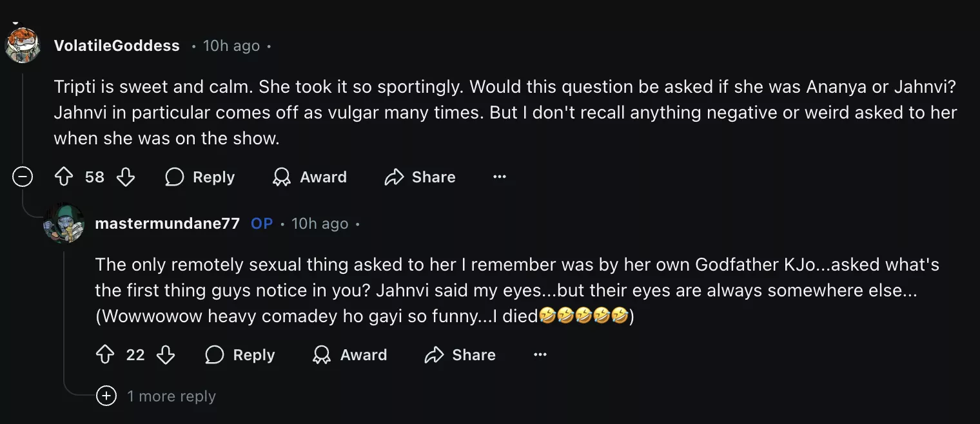The height and width of the screenshot is (424, 980).
Task: Collapse VolatileGoddess's comment thread
Action: (23, 177)
